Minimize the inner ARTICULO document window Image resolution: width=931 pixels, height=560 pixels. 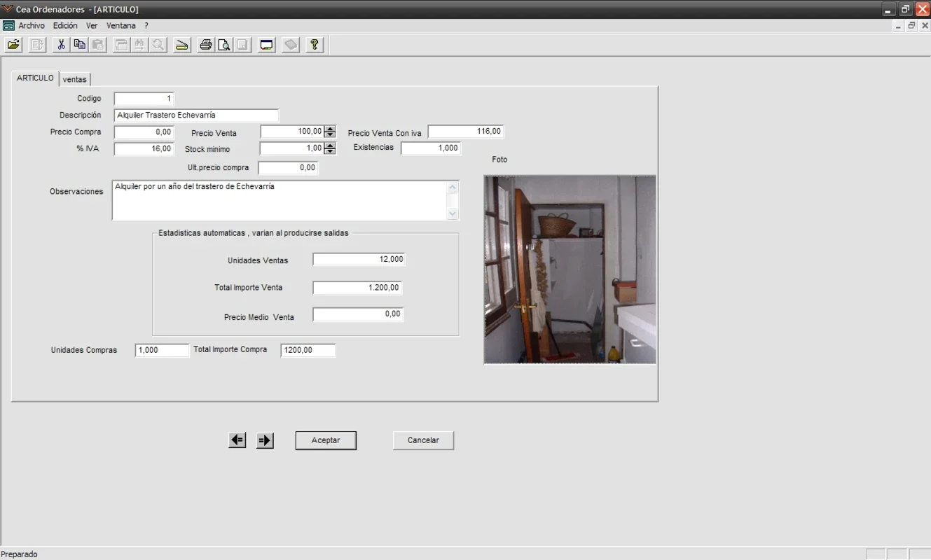coord(899,25)
